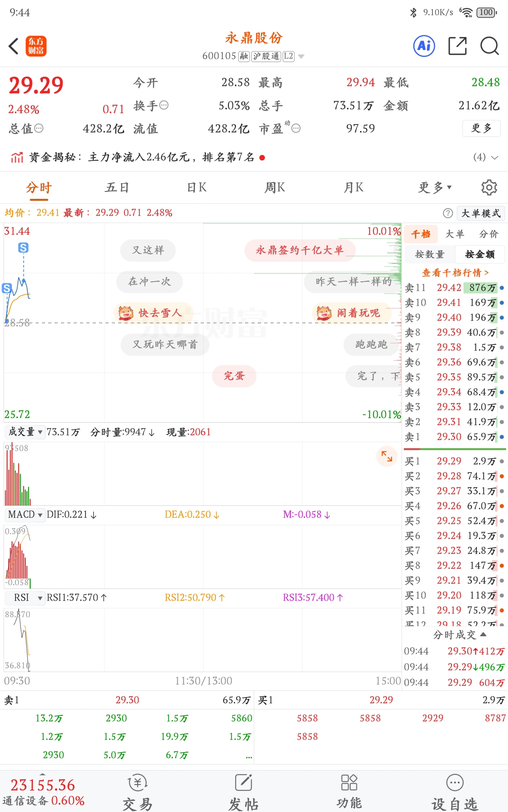Tap the 完蛋 comment bubble
The image size is (508, 812).
tap(234, 376)
